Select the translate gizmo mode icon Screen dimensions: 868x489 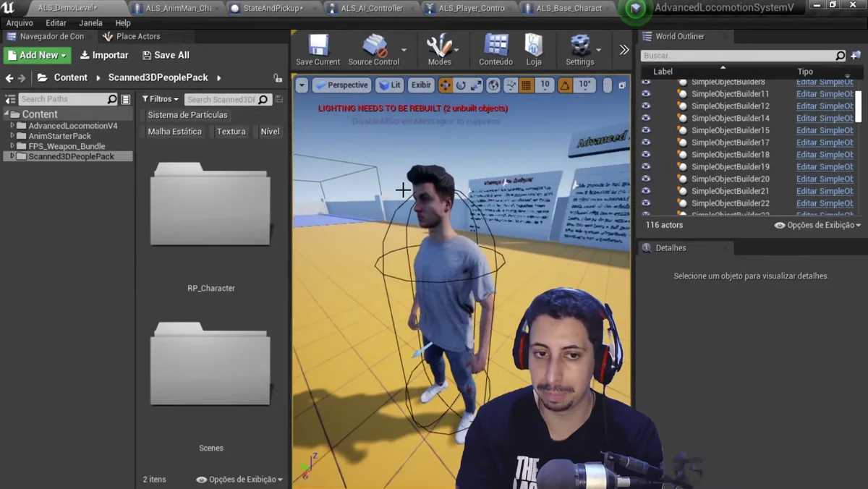445,85
